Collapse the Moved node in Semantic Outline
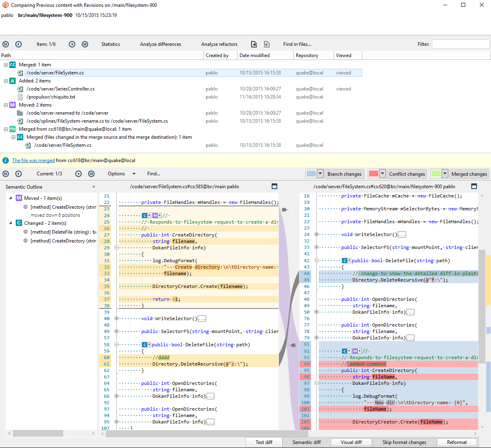Screen dimensions: 491x448 (11, 198)
